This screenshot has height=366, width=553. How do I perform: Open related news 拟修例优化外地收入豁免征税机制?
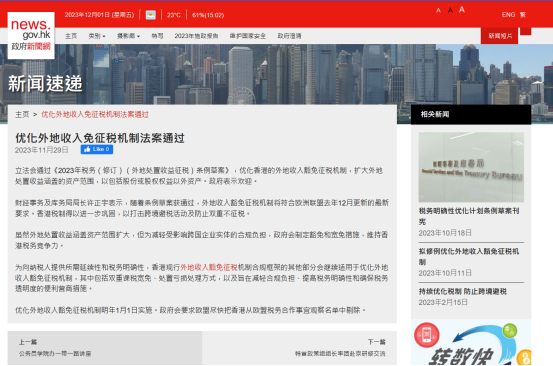pyautogui.click(x=469, y=256)
